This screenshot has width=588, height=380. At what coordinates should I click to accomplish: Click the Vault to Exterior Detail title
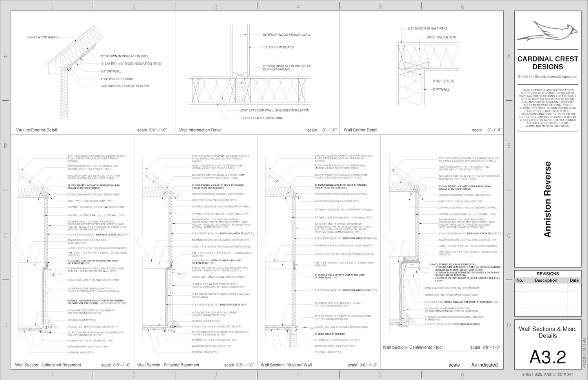[36, 130]
